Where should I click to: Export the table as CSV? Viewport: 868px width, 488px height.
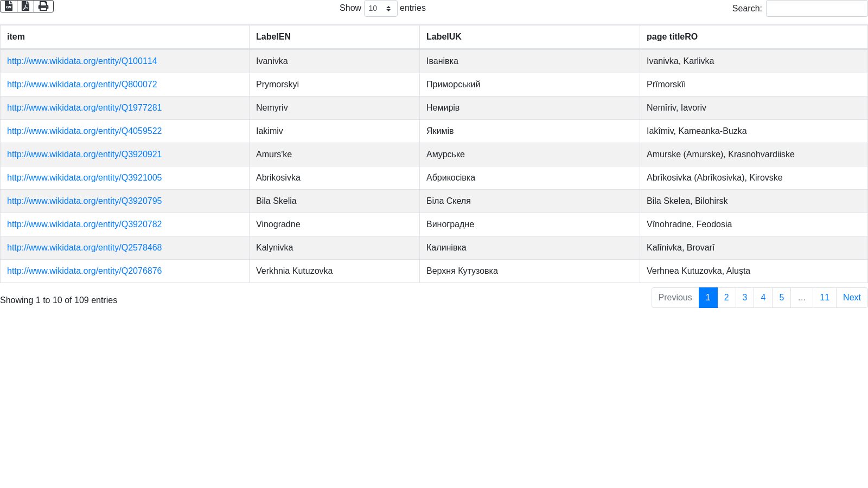coord(9,6)
